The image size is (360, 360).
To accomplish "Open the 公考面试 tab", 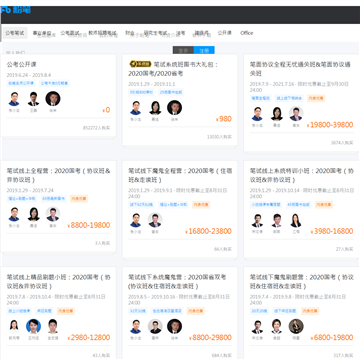I will [x=70, y=33].
